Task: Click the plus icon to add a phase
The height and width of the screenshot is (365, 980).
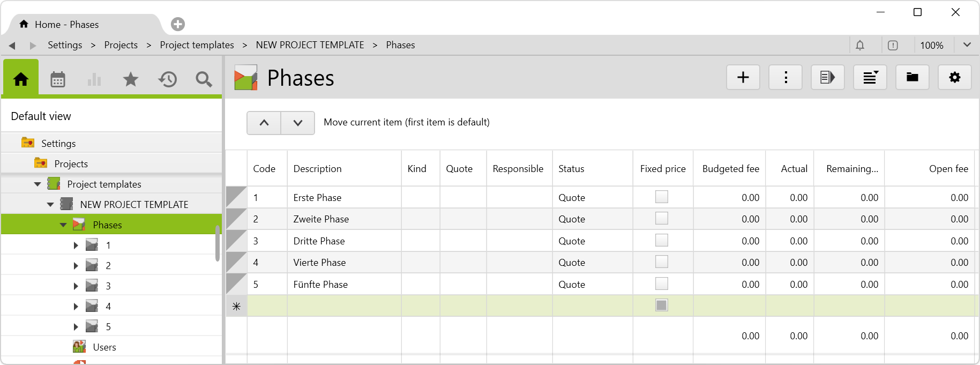Action: [x=743, y=78]
